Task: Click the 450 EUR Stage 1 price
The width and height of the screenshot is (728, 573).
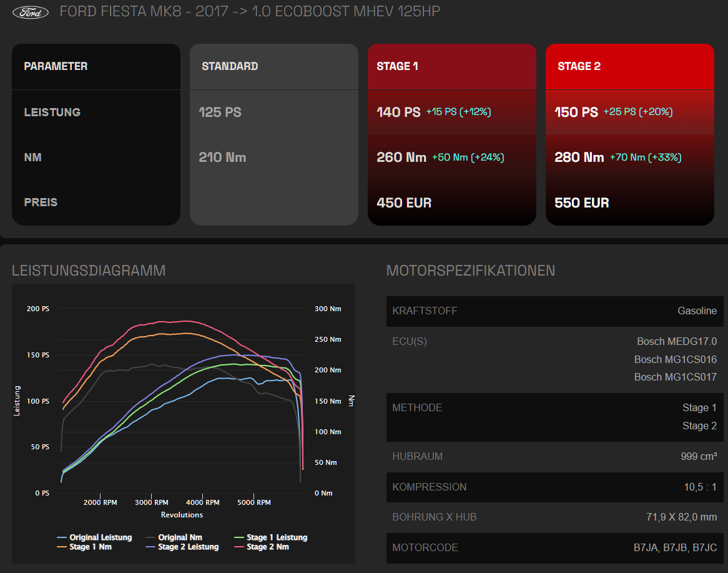Action: [x=404, y=203]
